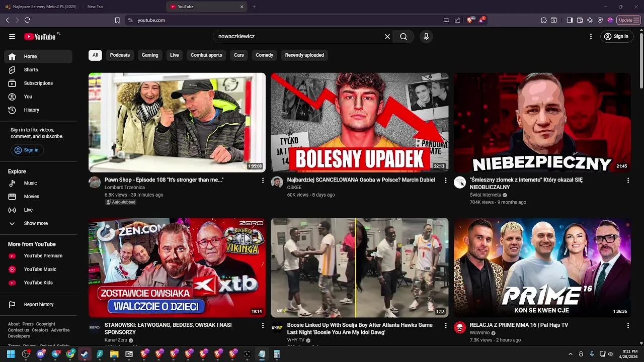Run the search with the magnifier button
Viewport: 644px width, 362px height.
[404, 36]
